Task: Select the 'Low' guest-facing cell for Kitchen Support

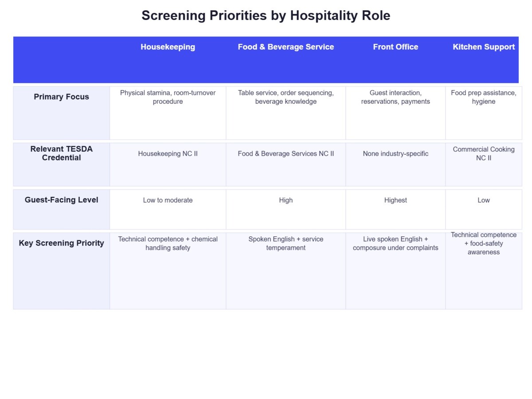Action: click(484, 209)
